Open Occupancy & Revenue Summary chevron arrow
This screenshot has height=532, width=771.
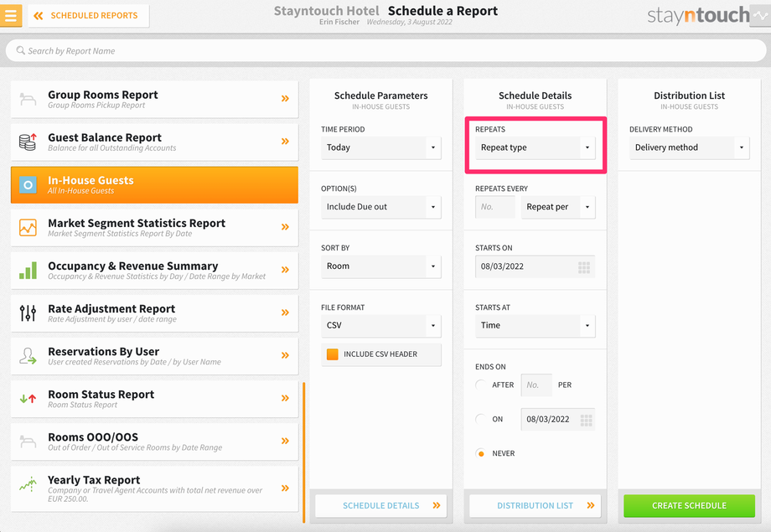pos(285,270)
